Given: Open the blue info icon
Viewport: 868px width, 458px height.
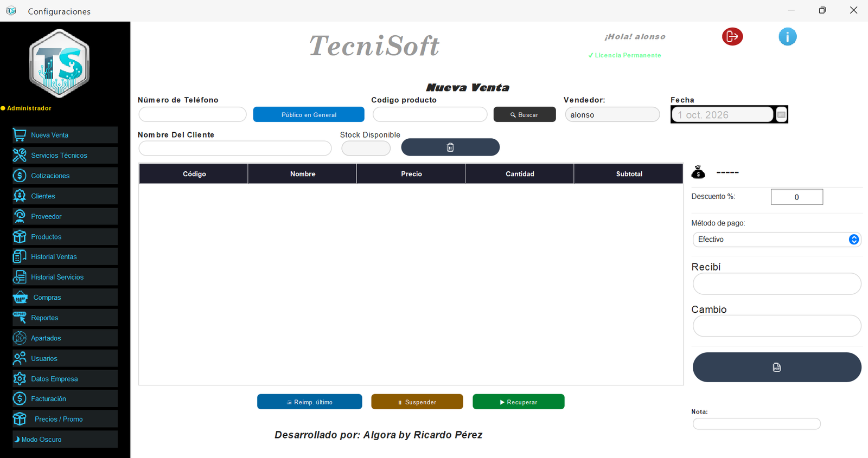Looking at the screenshot, I should click(787, 36).
